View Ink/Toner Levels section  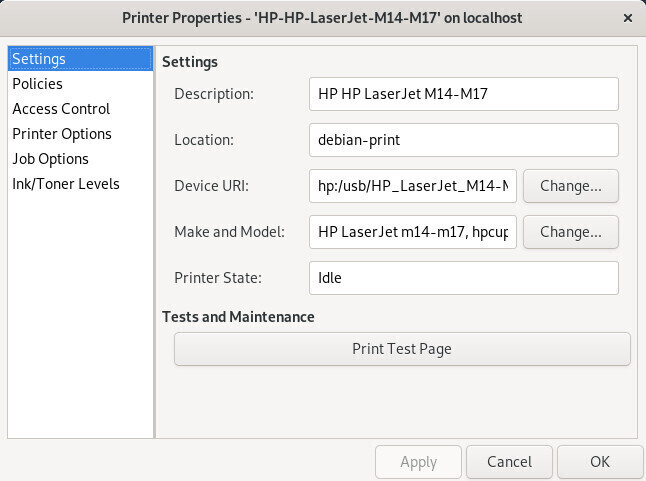(80, 184)
